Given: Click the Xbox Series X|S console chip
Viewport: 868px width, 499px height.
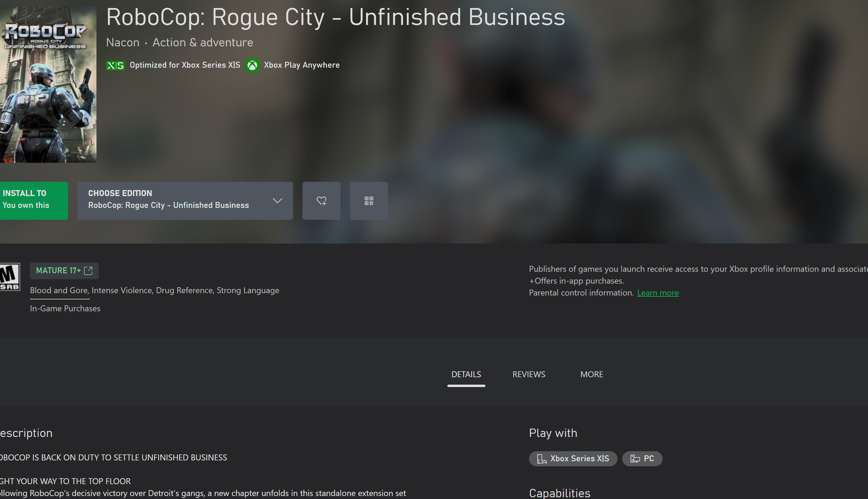Looking at the screenshot, I should pos(573,459).
